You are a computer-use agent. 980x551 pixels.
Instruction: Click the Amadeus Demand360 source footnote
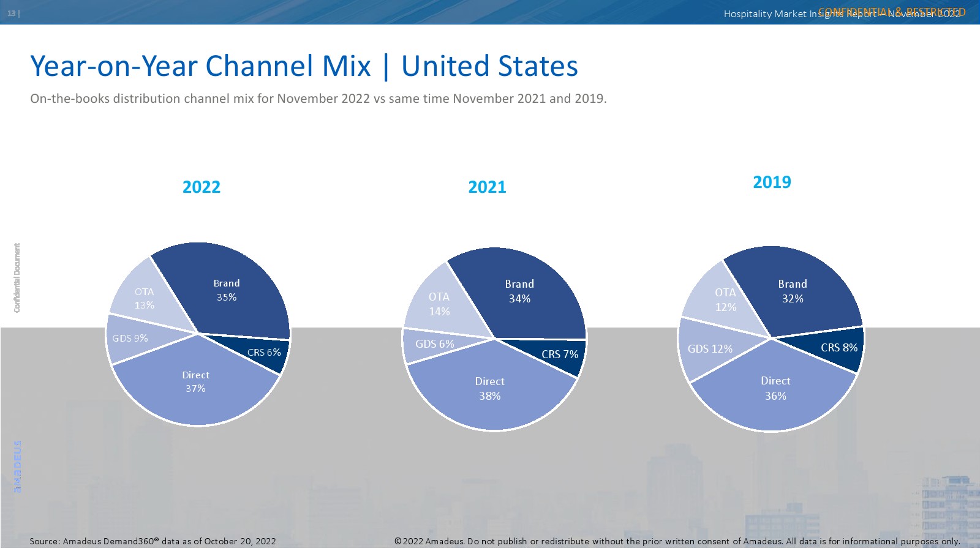point(153,541)
